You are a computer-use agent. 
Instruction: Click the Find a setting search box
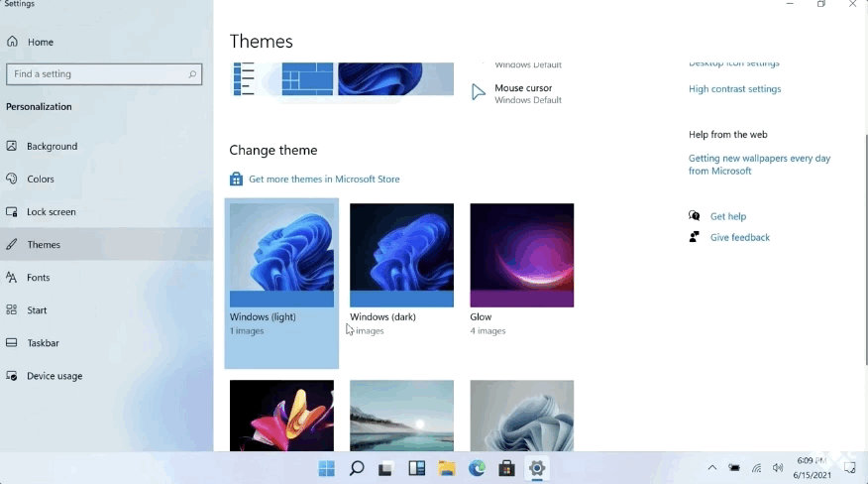click(x=104, y=74)
